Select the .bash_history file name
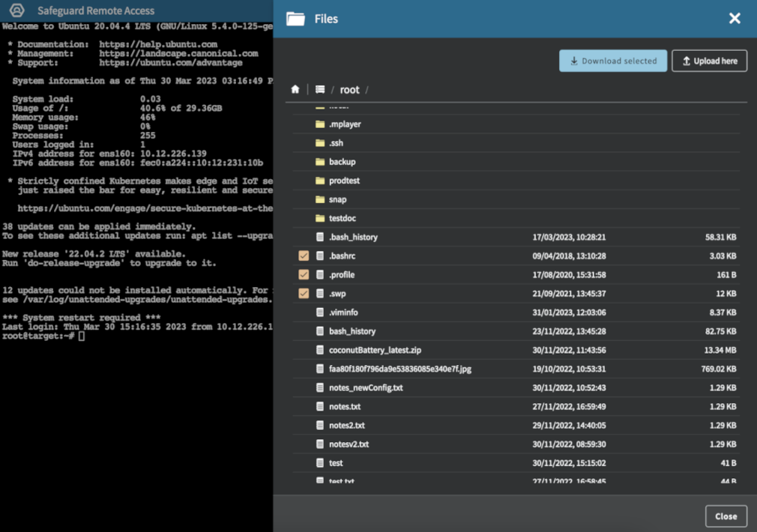This screenshot has height=532, width=757. pos(354,237)
